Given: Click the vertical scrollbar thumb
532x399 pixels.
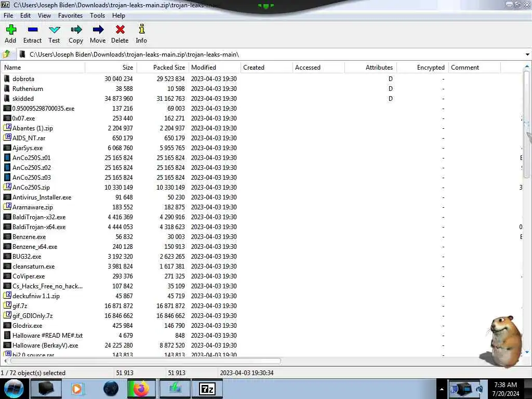Looking at the screenshot, I should point(527,124).
